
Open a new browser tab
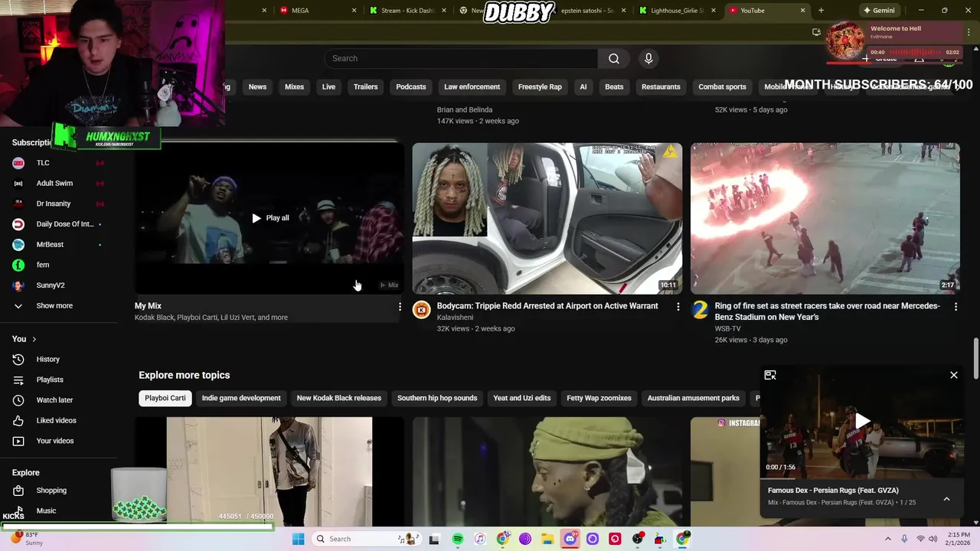coord(821,11)
